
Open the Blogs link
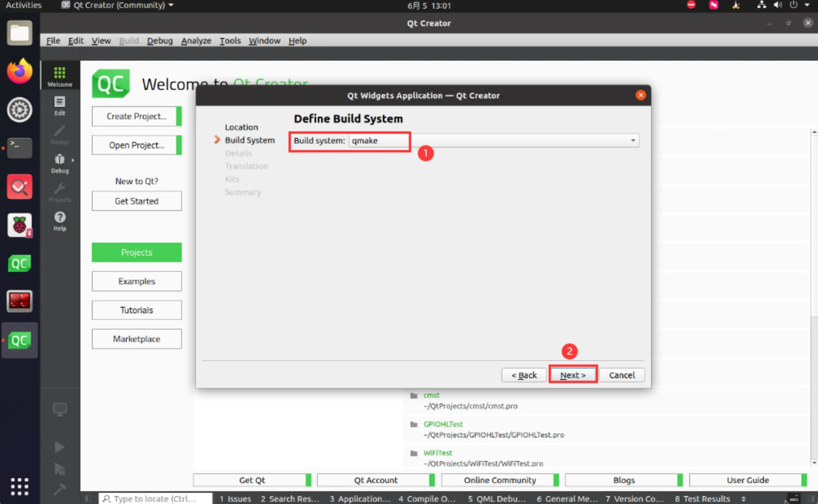click(x=624, y=480)
